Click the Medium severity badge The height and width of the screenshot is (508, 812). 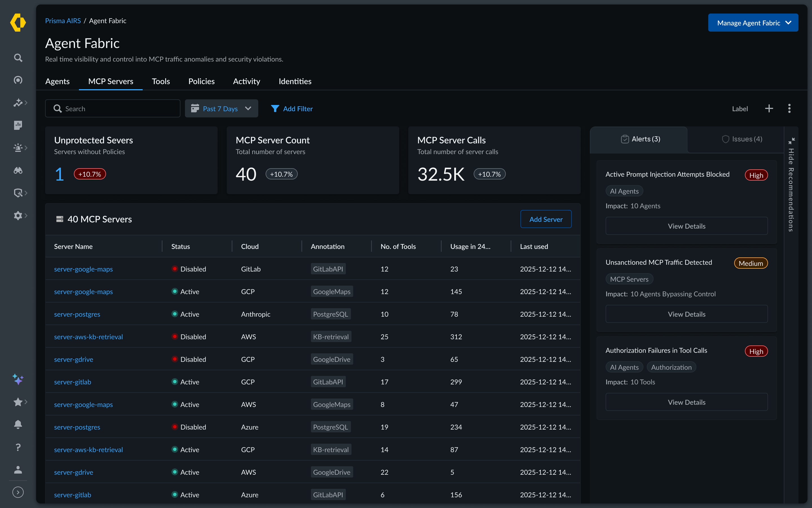tap(751, 263)
